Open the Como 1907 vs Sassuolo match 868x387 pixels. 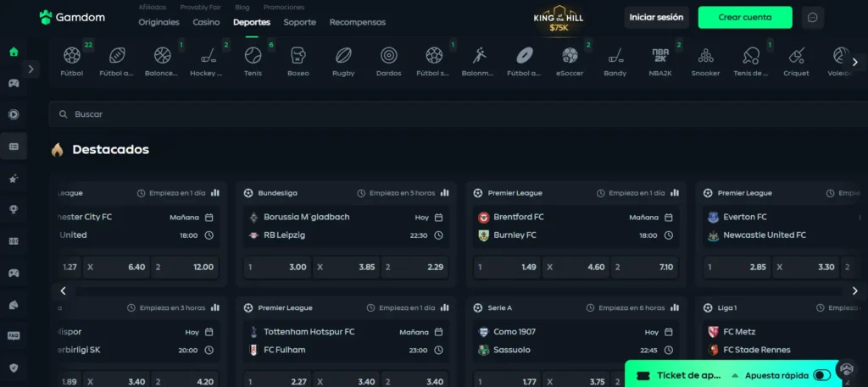click(576, 340)
